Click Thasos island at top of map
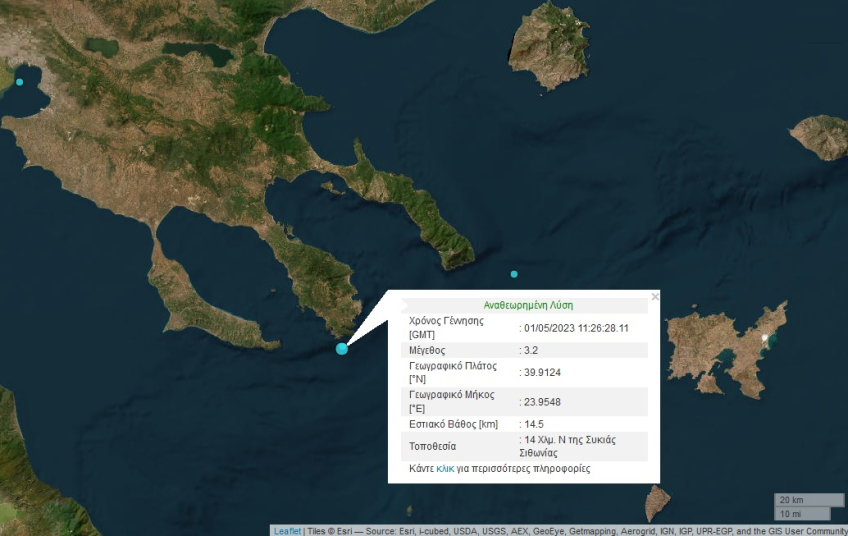 click(x=548, y=45)
